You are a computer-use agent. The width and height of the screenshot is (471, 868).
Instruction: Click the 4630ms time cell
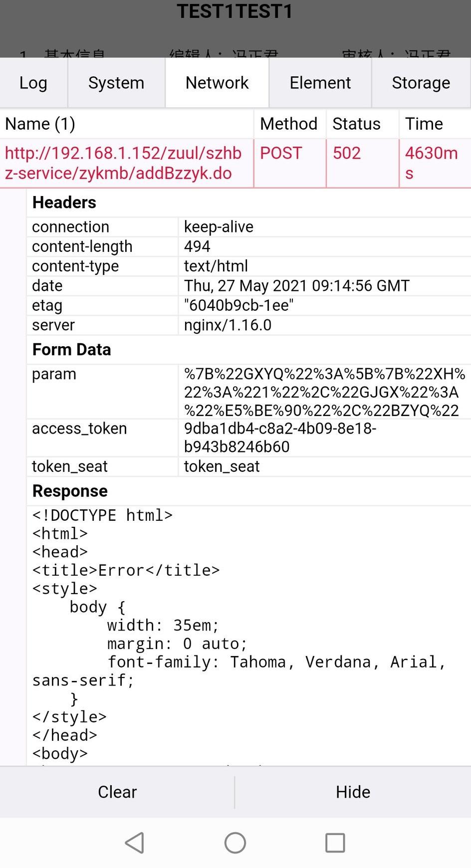tap(435, 163)
